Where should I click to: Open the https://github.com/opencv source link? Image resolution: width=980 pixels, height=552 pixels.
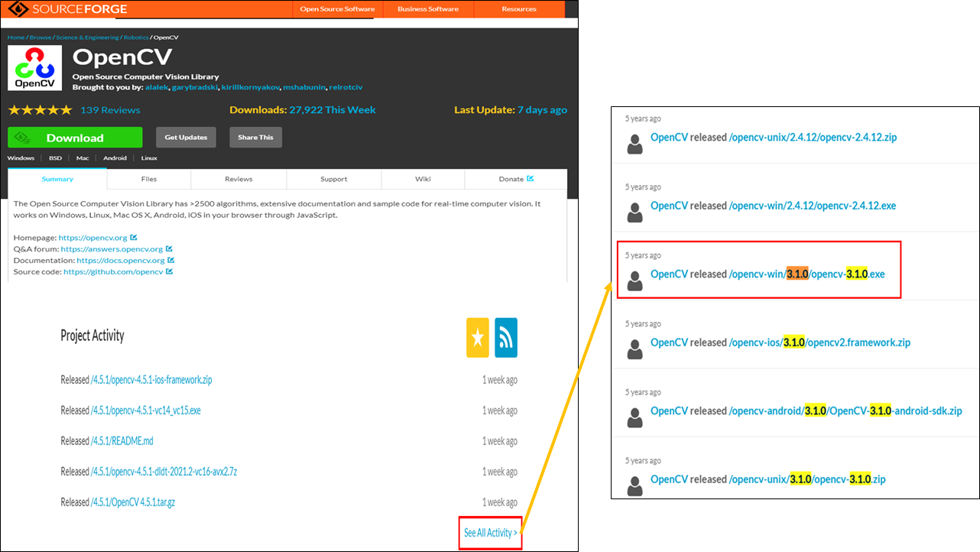pos(113,271)
